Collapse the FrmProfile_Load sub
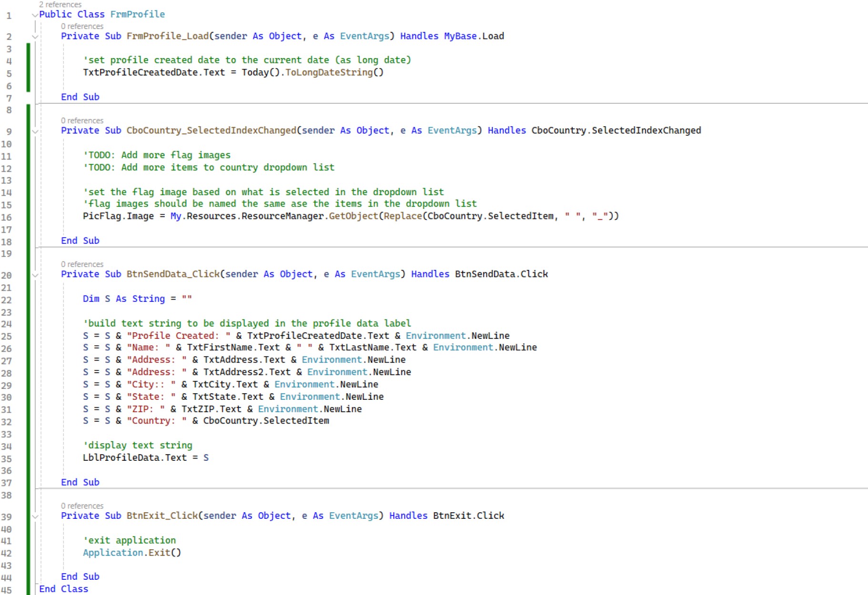Screen dimensions: 868x595 click(35, 37)
